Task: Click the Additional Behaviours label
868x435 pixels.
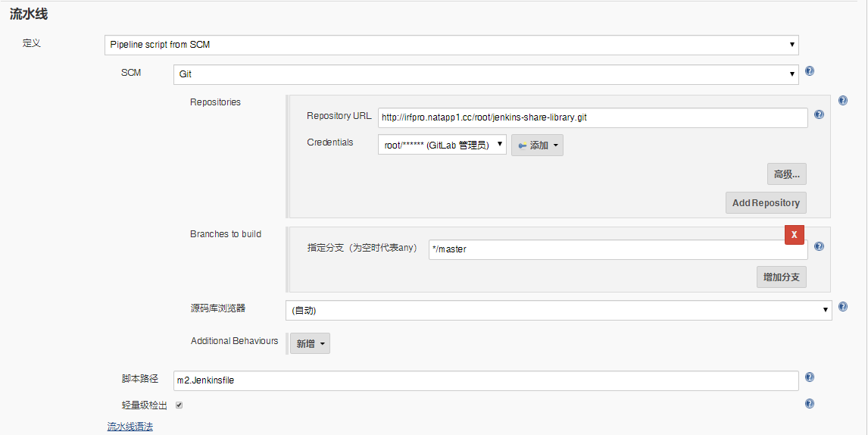Action: (x=234, y=341)
